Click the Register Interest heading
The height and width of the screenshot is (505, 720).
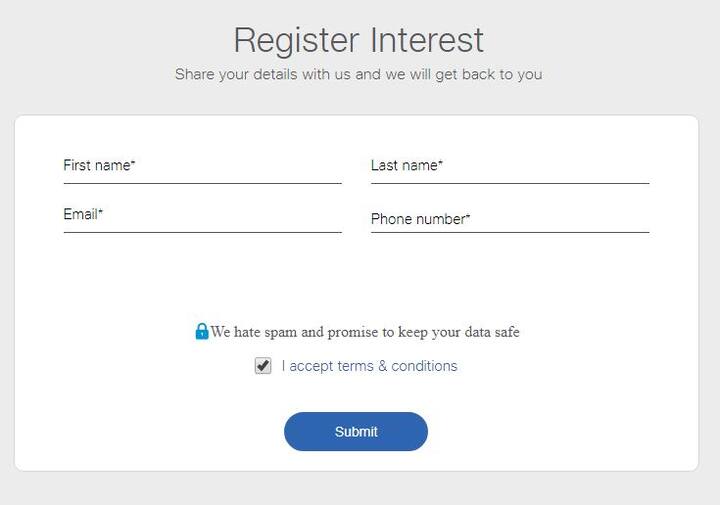pyautogui.click(x=359, y=41)
